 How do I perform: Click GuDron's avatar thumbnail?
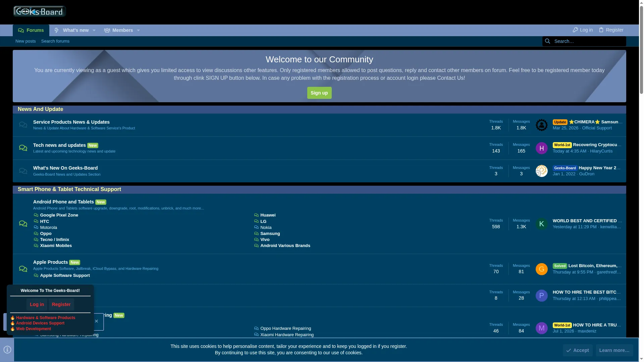click(x=541, y=171)
